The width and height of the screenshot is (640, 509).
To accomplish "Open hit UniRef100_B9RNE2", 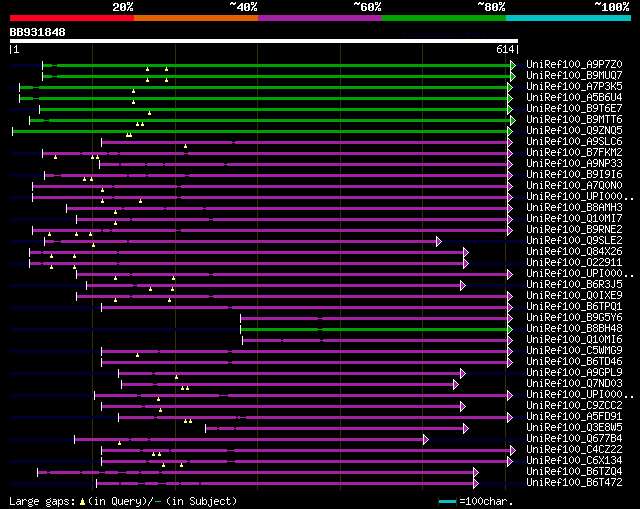I will [x=574, y=230].
